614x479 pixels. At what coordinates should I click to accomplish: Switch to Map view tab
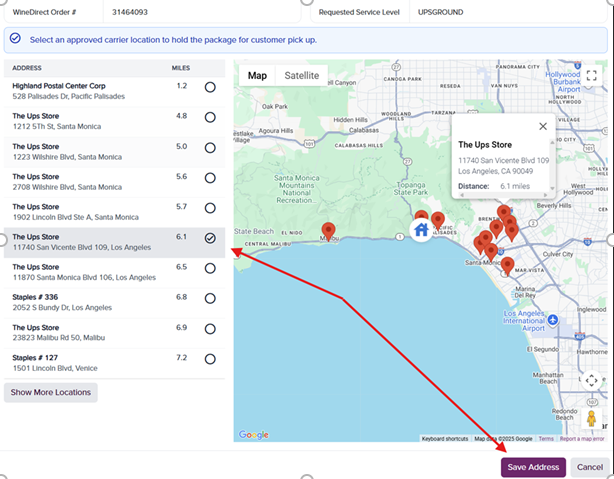click(x=257, y=75)
